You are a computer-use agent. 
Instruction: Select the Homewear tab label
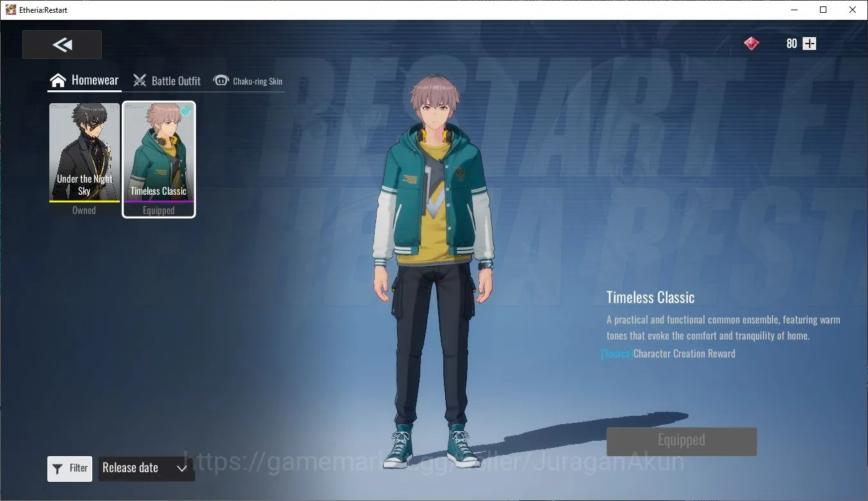95,80
